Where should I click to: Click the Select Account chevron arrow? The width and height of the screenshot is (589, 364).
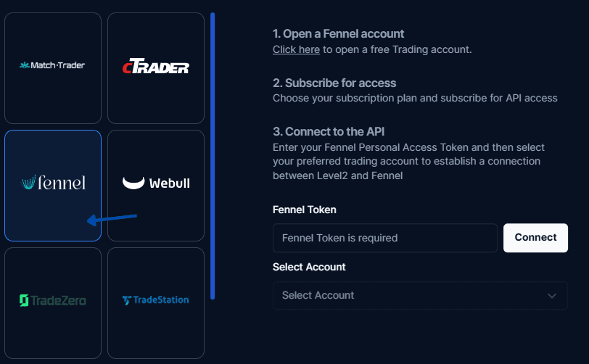tap(552, 296)
